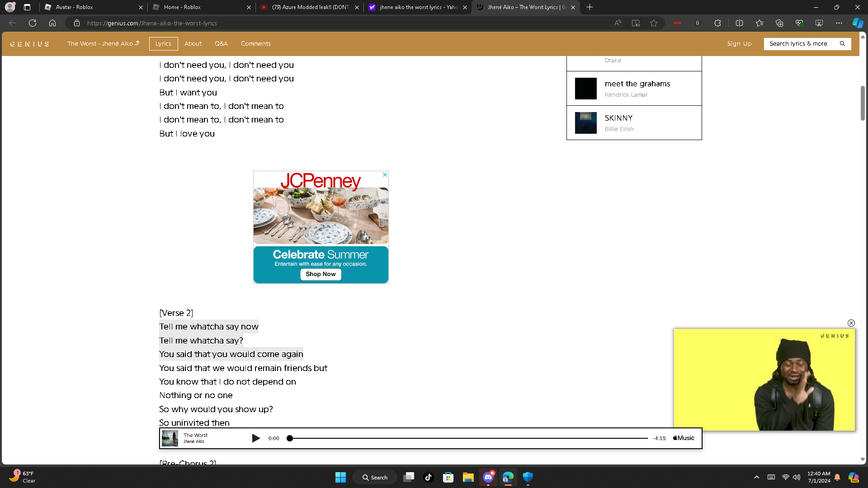Add this page to favorites
The image size is (868, 488).
click(x=654, y=23)
